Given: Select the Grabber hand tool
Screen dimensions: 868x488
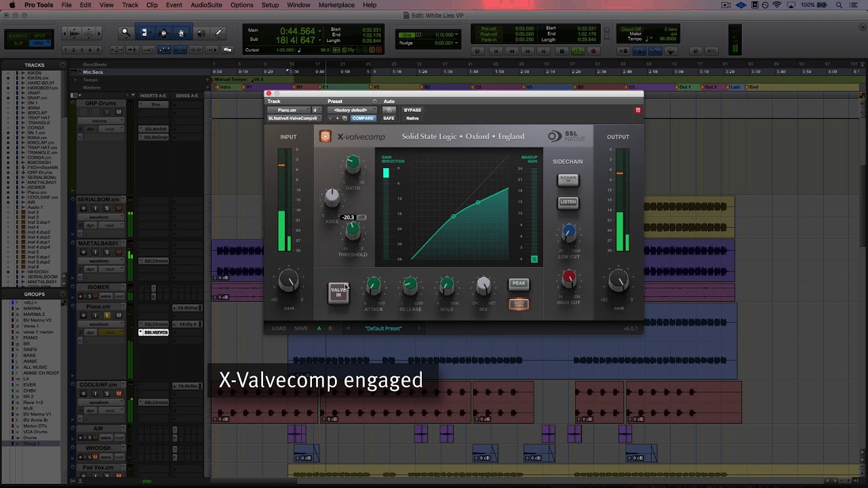Looking at the screenshot, I should [181, 33].
